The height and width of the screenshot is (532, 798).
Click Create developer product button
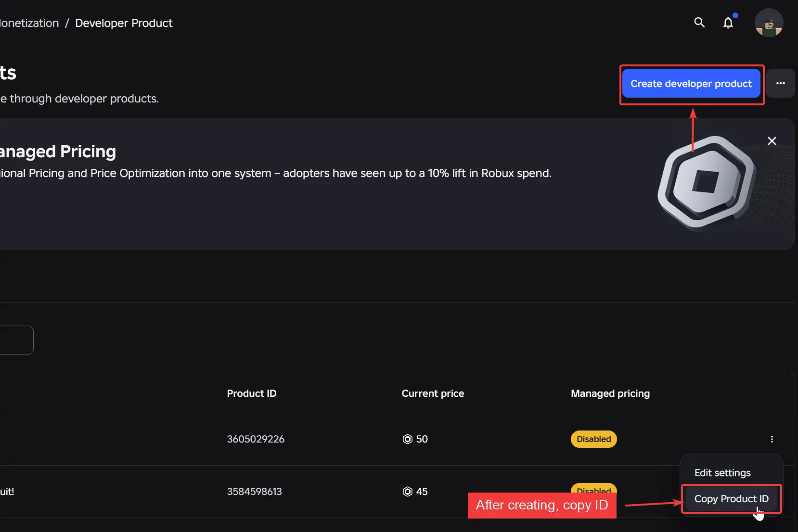tap(691, 84)
